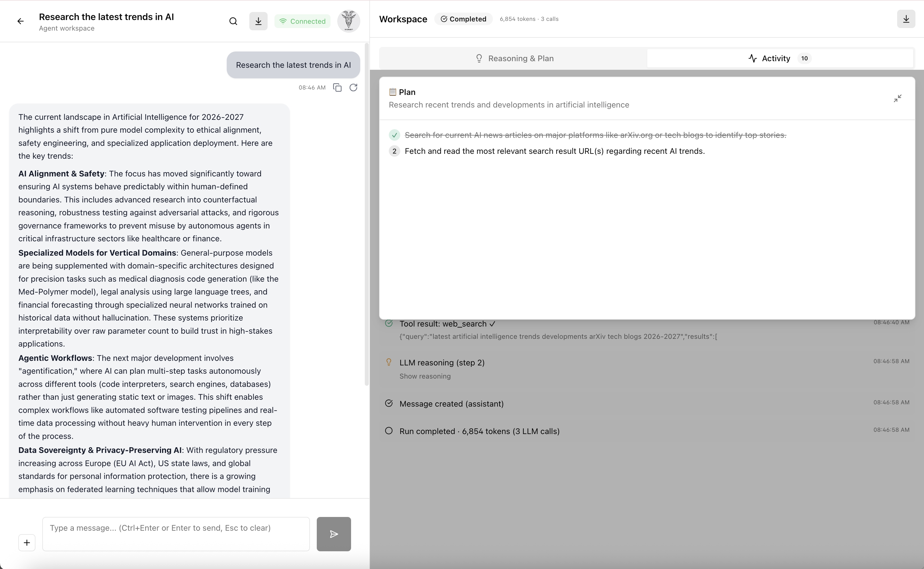Open the goat logo avatar
The image size is (924, 569).
(349, 21)
